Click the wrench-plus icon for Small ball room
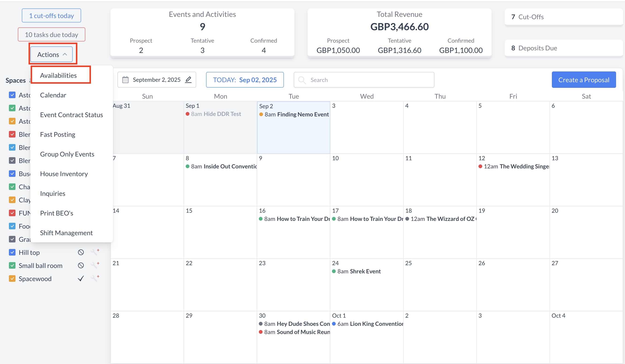 (95, 265)
